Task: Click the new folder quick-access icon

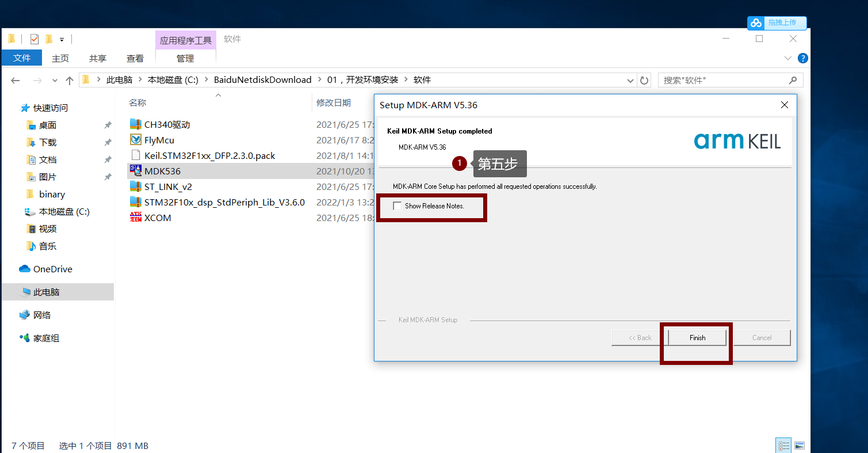Action: pos(49,39)
